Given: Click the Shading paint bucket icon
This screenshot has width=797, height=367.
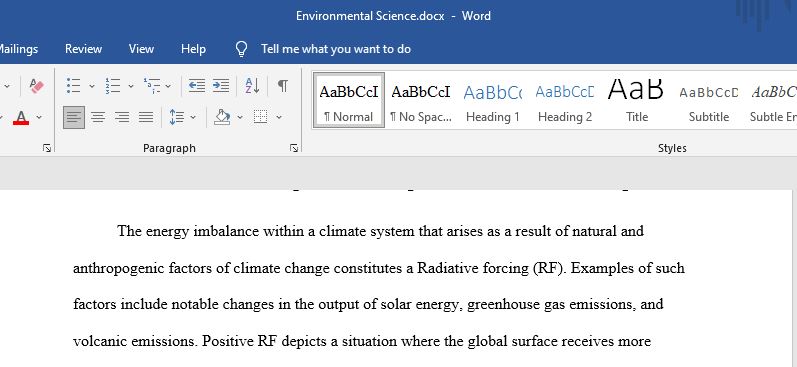Looking at the screenshot, I should click(222, 117).
